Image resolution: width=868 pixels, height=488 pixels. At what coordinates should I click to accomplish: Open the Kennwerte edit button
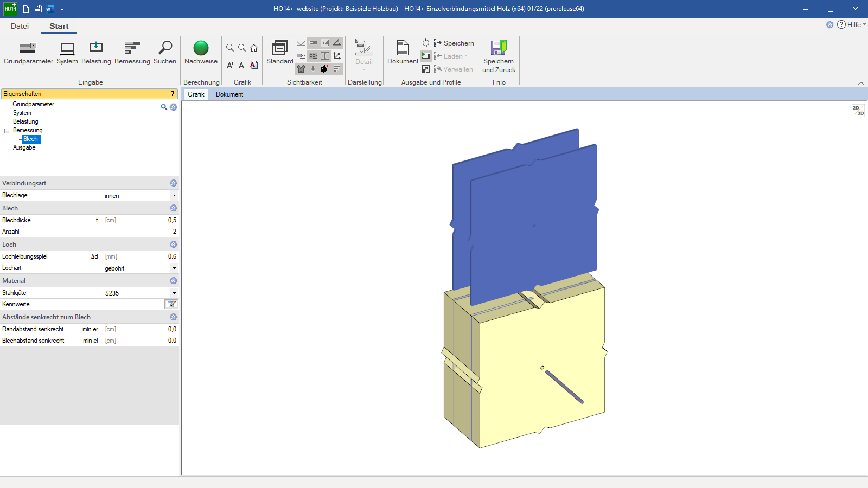click(171, 304)
